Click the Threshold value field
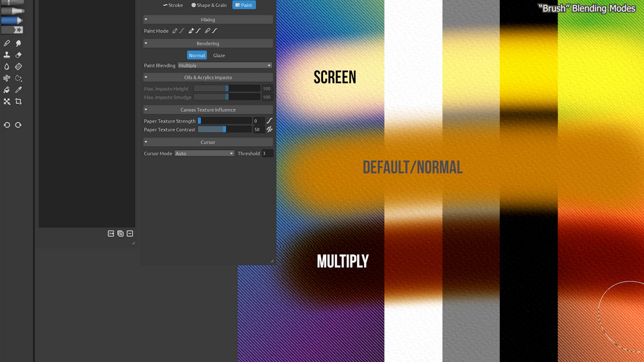 pyautogui.click(x=267, y=153)
